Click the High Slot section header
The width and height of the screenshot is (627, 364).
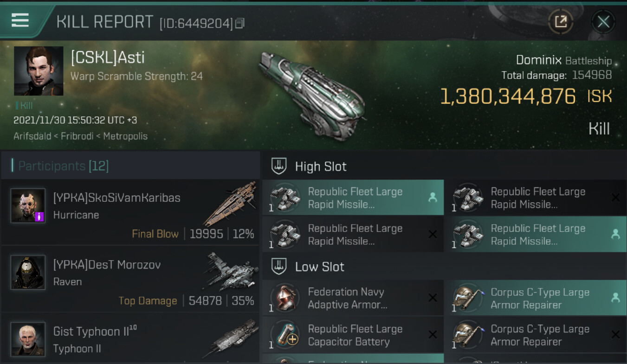tap(321, 166)
